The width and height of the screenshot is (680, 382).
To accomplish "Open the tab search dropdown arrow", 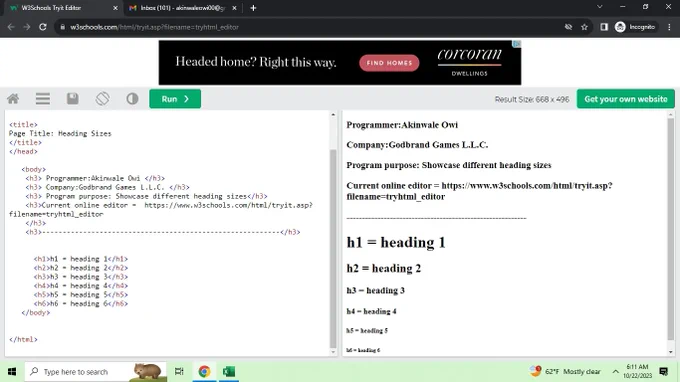I will click(x=600, y=7).
